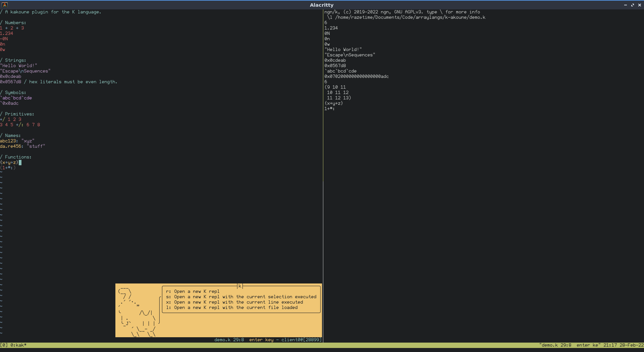The image size is (644, 352).
Task: Click the '/ Functions:' comment line
Action: point(16,157)
